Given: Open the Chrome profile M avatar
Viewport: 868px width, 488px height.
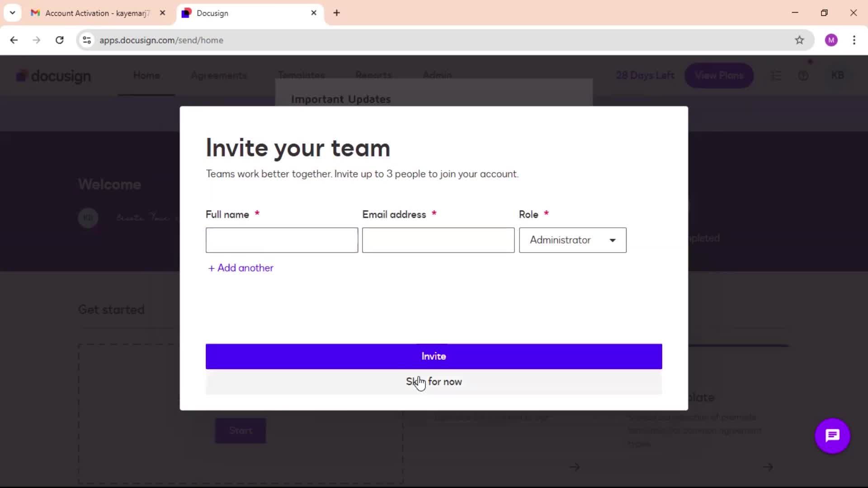Looking at the screenshot, I should point(831,40).
